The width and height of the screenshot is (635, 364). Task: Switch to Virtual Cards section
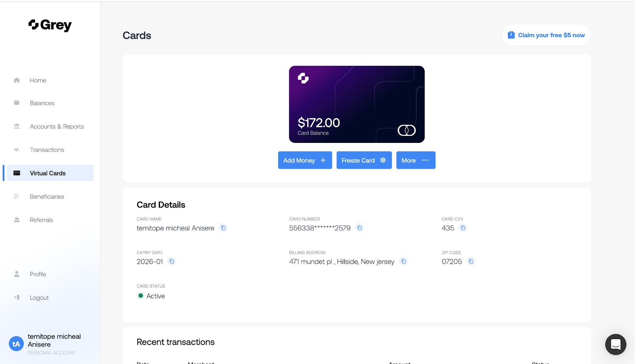48,173
